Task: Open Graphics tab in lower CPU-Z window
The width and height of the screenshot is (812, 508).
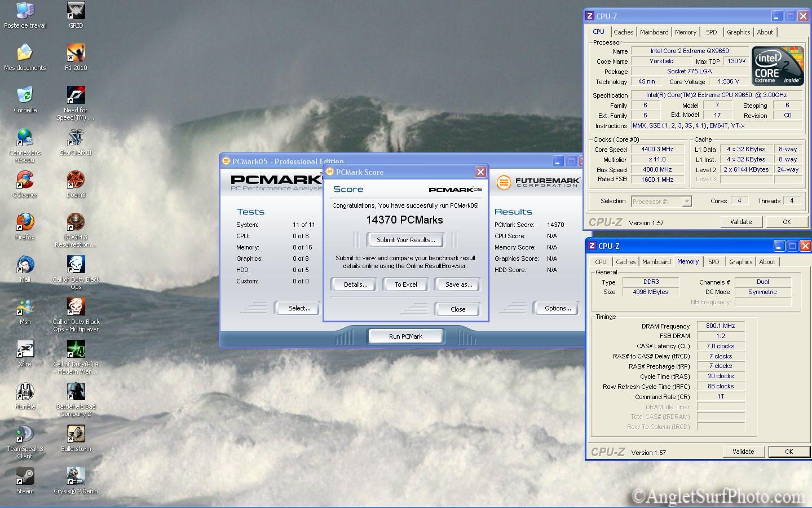Action: (740, 262)
